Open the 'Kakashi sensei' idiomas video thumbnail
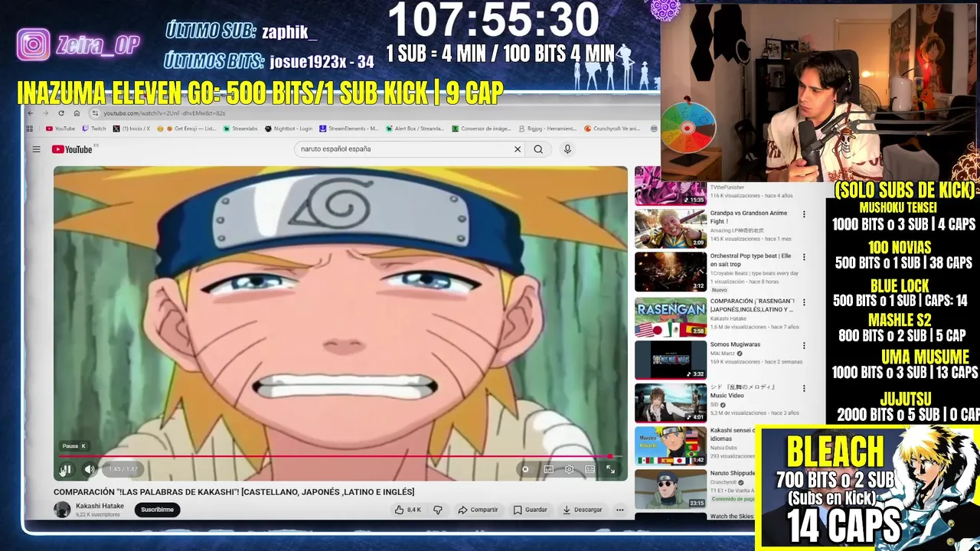 [670, 446]
